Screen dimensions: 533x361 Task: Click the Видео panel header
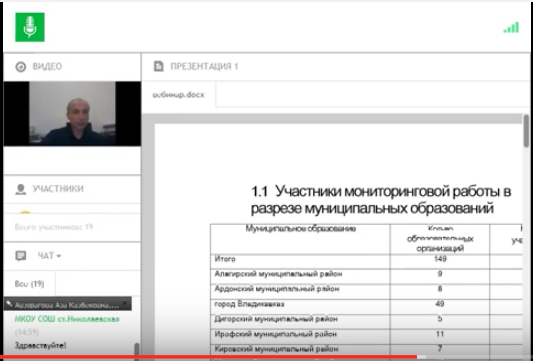coord(72,67)
